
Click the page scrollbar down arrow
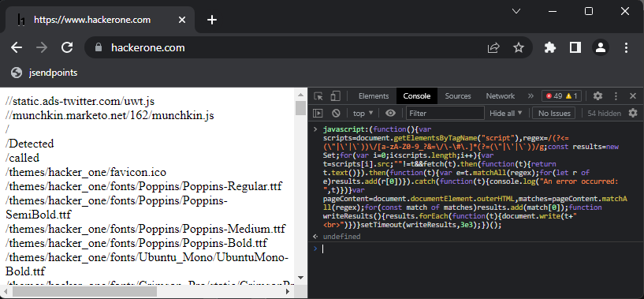point(300,278)
